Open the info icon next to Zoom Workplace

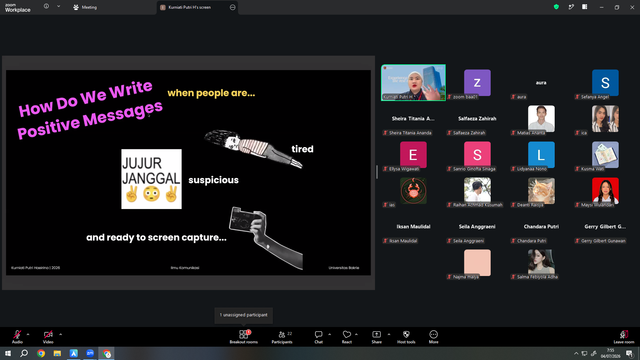[x=46, y=7]
